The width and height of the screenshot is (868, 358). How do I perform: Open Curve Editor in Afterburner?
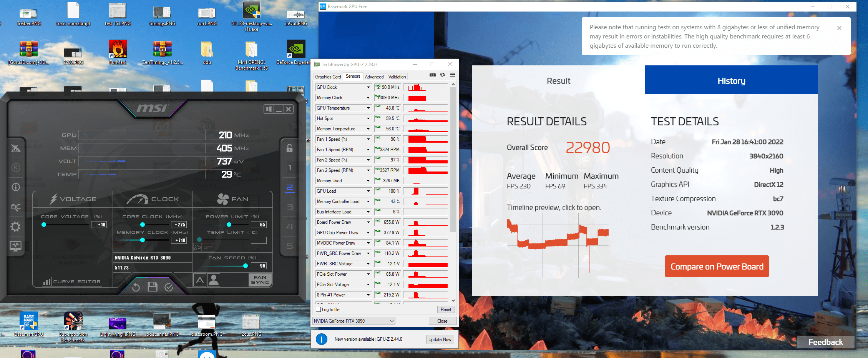[x=72, y=282]
